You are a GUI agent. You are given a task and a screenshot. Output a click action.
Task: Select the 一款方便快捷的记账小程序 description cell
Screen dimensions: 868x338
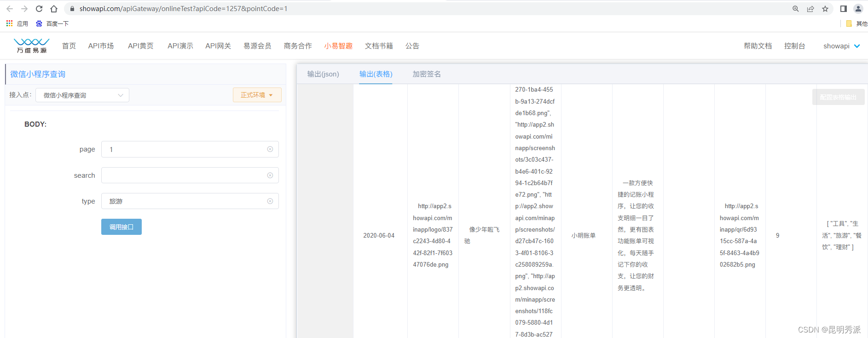pyautogui.click(x=636, y=235)
